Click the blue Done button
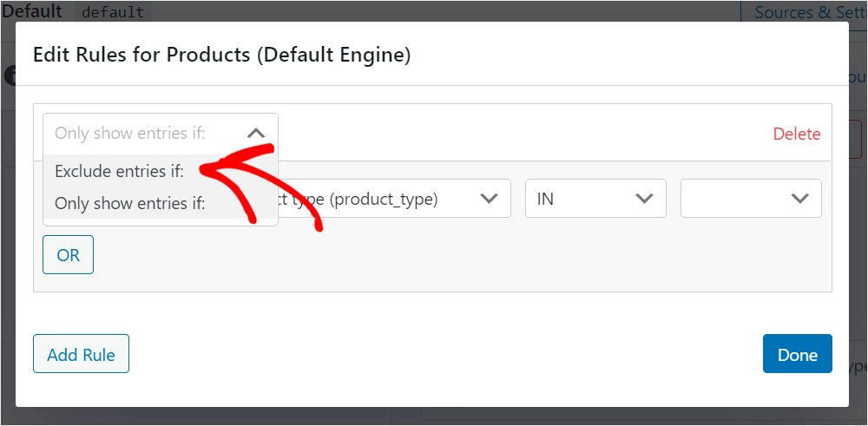The width and height of the screenshot is (868, 426). (797, 354)
